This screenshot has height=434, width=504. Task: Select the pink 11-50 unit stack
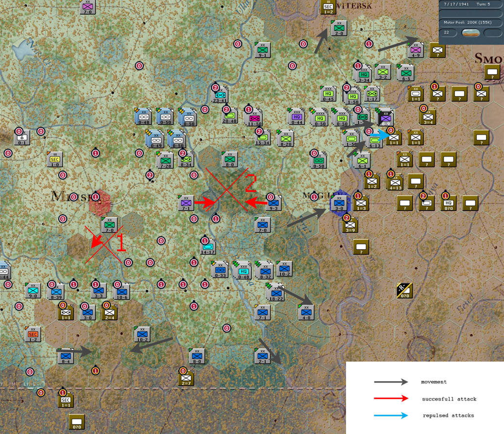pyautogui.click(x=255, y=118)
